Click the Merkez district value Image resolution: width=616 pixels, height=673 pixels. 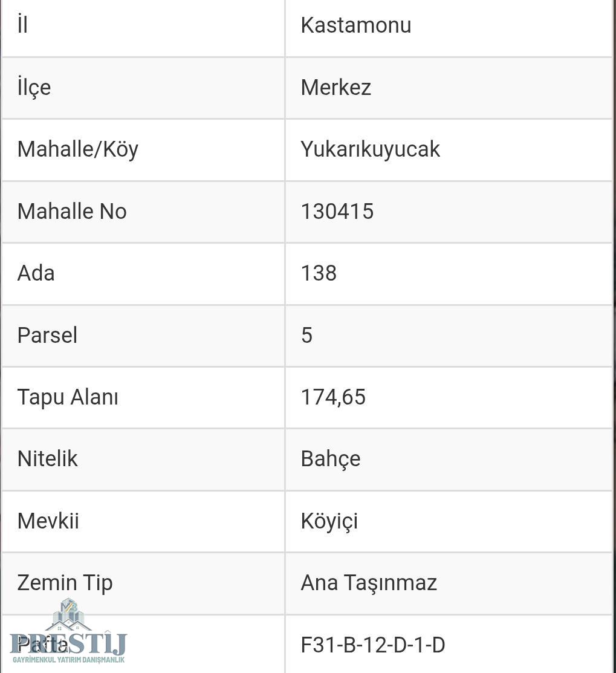tap(336, 87)
